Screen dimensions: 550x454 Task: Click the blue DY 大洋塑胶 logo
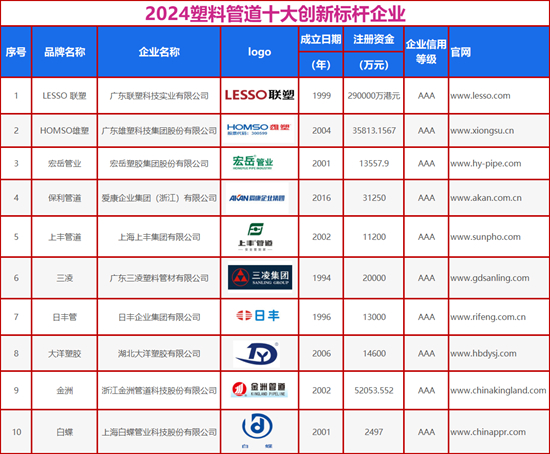[256, 354]
